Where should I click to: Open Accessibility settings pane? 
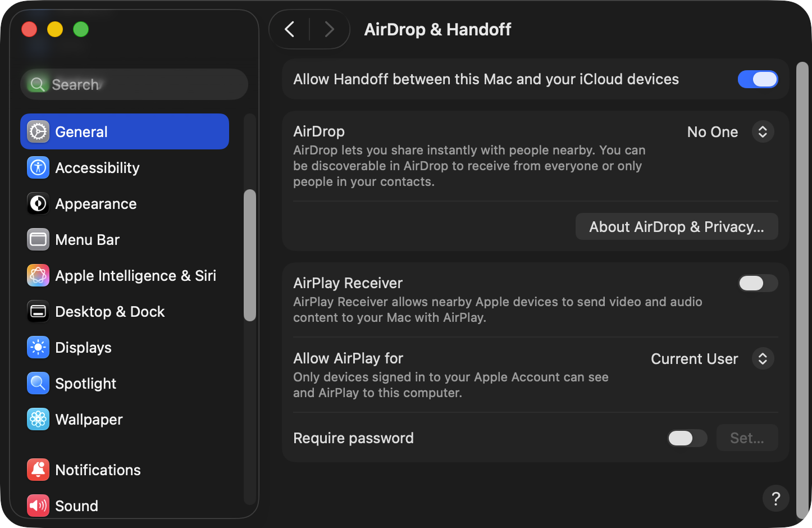pyautogui.click(x=125, y=167)
